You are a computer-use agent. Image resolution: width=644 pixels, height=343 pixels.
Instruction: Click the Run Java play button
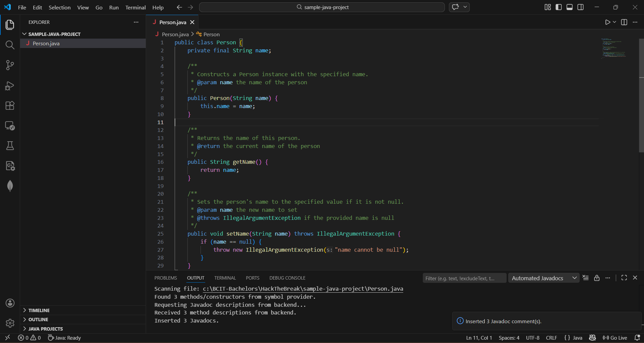tap(607, 22)
